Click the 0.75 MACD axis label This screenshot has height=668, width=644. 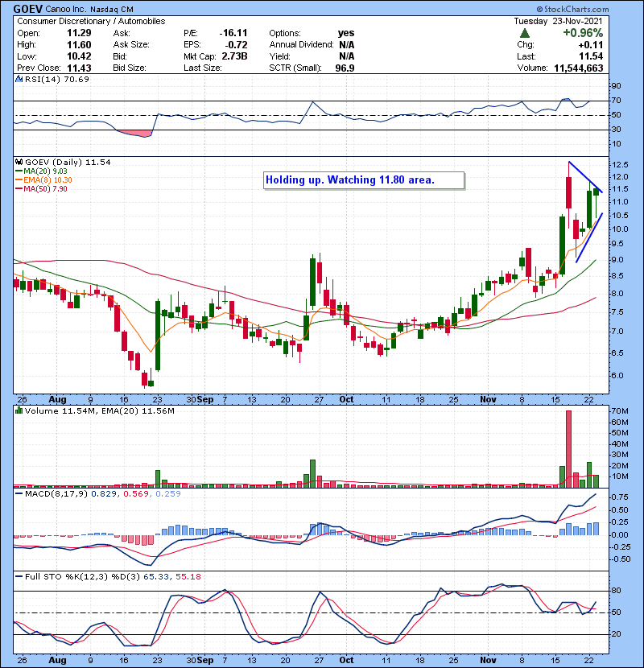620,497
